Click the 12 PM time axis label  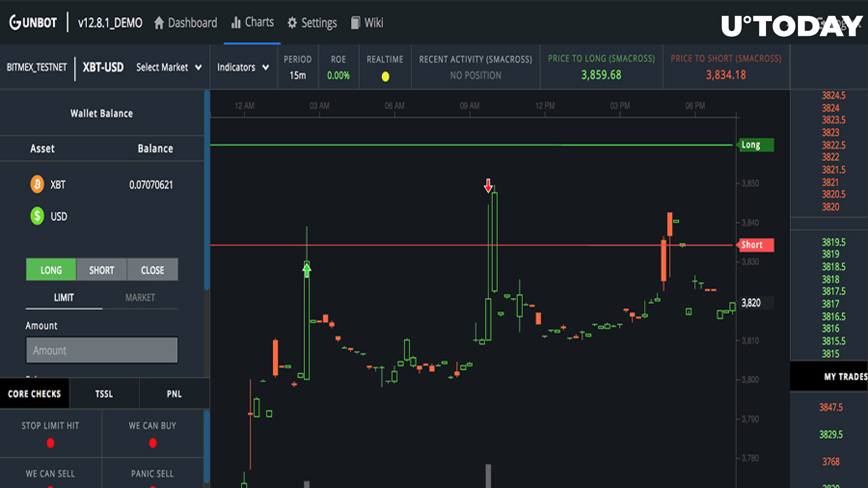click(545, 106)
